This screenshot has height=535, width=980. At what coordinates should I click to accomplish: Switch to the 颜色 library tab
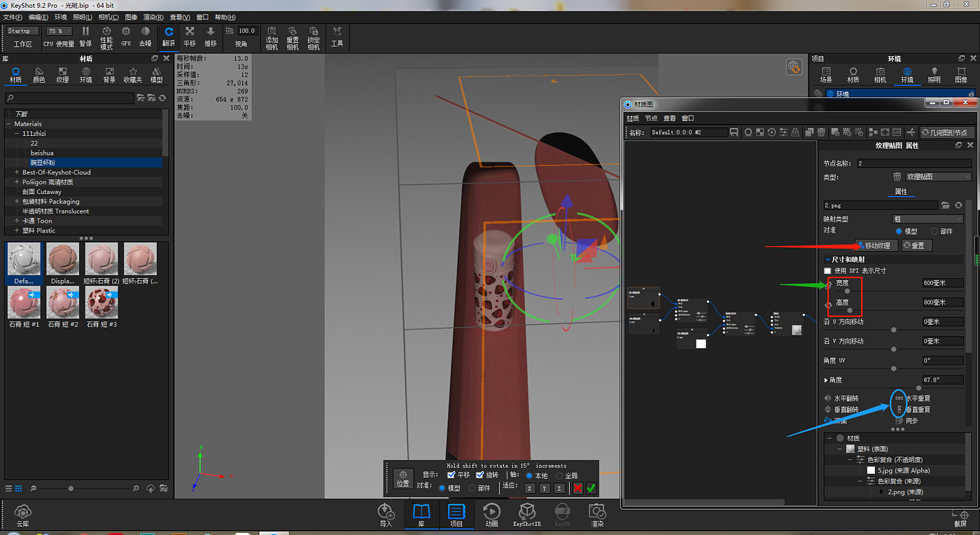click(39, 75)
